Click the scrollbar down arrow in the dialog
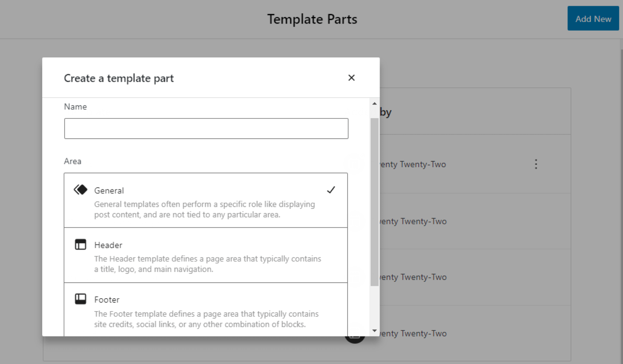 [x=374, y=331]
